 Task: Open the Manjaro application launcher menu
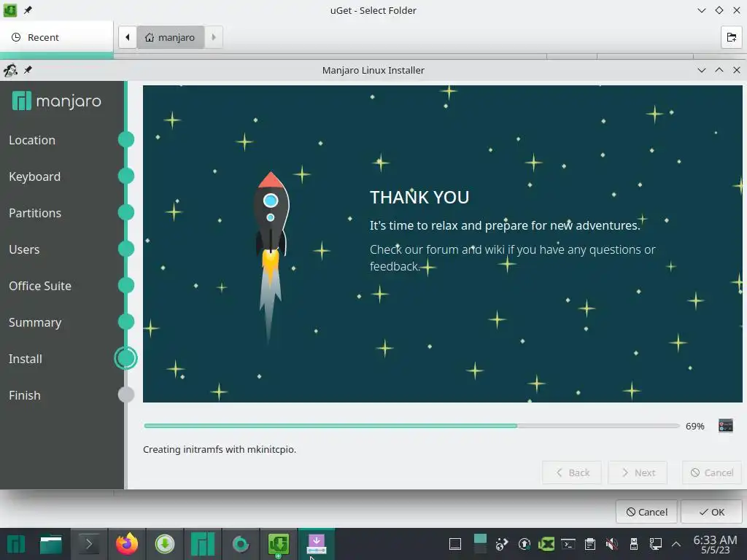click(x=15, y=544)
